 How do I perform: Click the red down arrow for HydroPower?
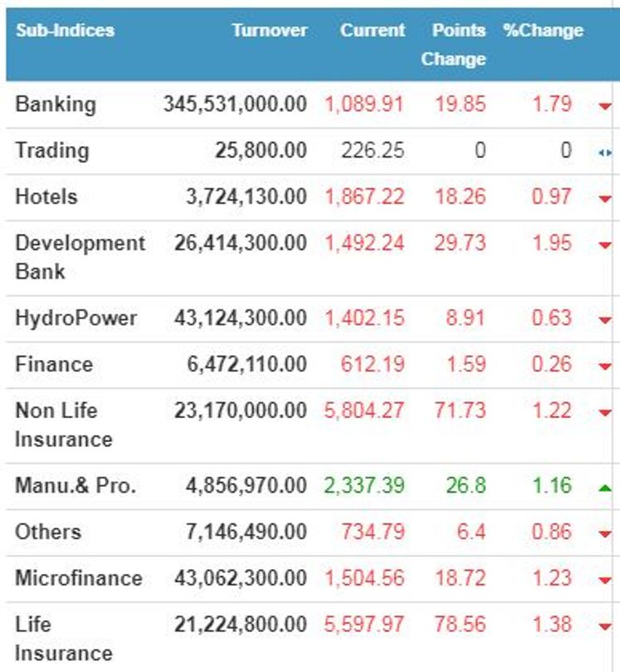tap(604, 320)
